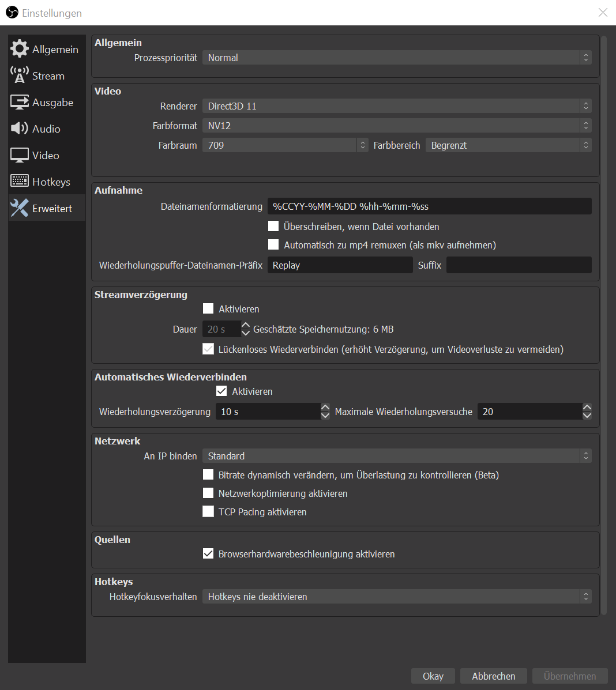The width and height of the screenshot is (616, 690).
Task: Toggle Automatisch zu mp4 remuxen checkbox
Action: [x=273, y=245]
